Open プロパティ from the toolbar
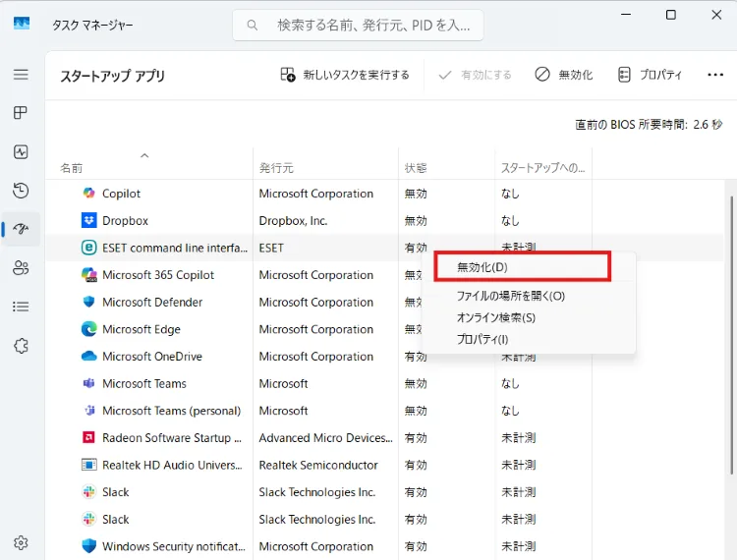Viewport: 737px width, 560px height. [650, 75]
